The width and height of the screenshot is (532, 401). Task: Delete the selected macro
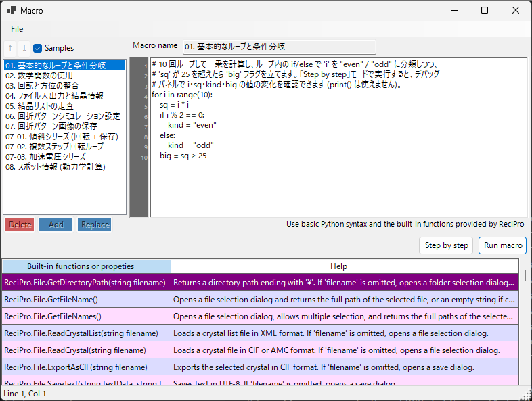click(20, 225)
